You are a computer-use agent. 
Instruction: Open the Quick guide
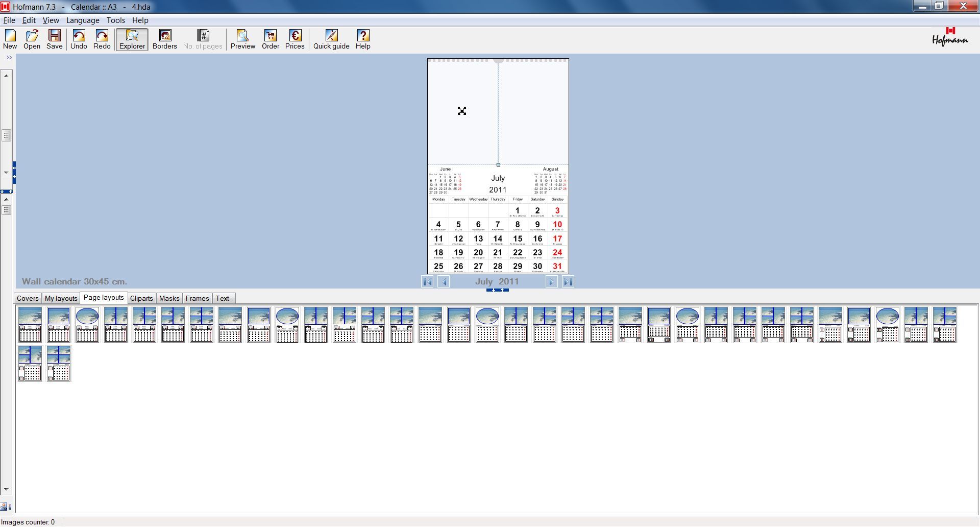point(331,39)
